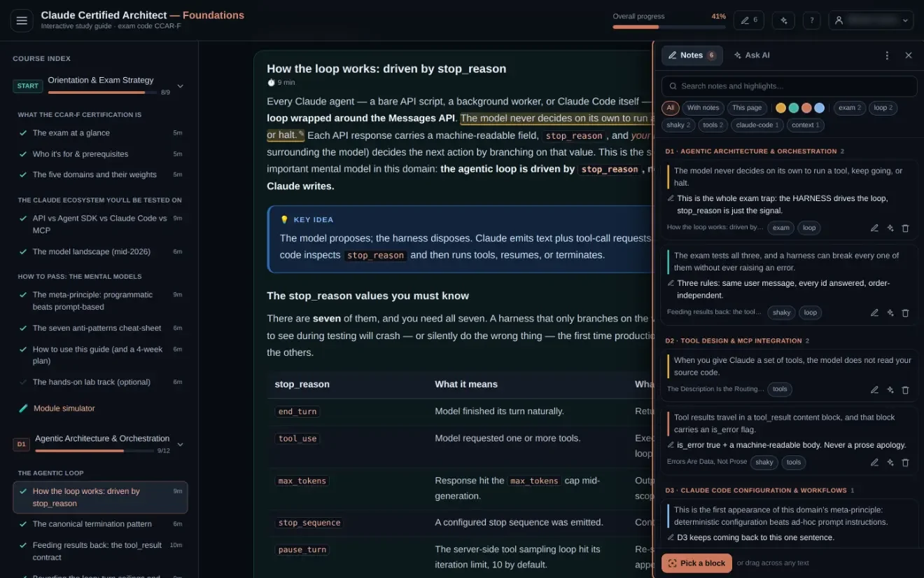Filter notes by the exam tag chip
The width and height of the screenshot is (924, 578).
850,108
